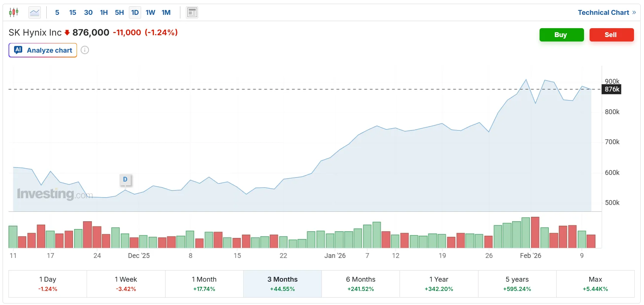Switch to the 1M interval

[x=166, y=13]
